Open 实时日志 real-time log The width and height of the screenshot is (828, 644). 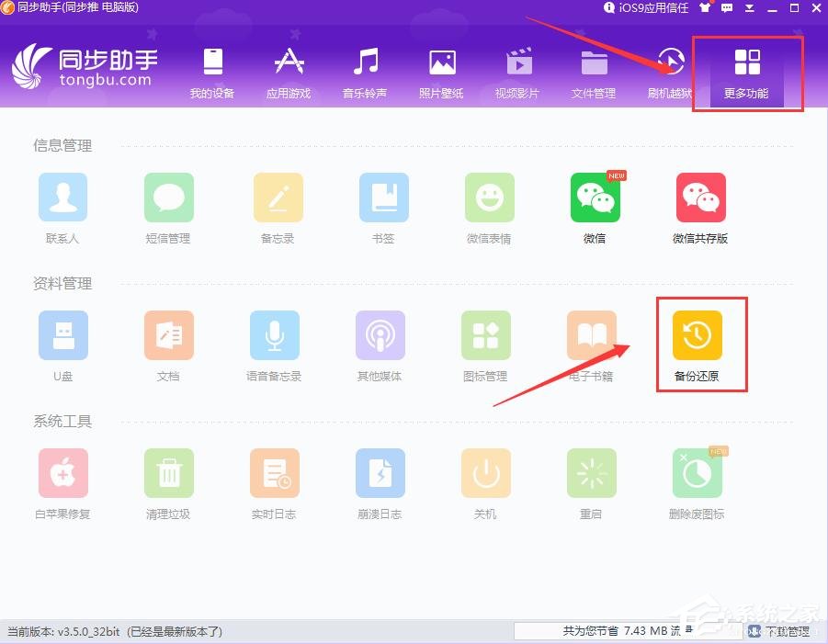pyautogui.click(x=274, y=473)
